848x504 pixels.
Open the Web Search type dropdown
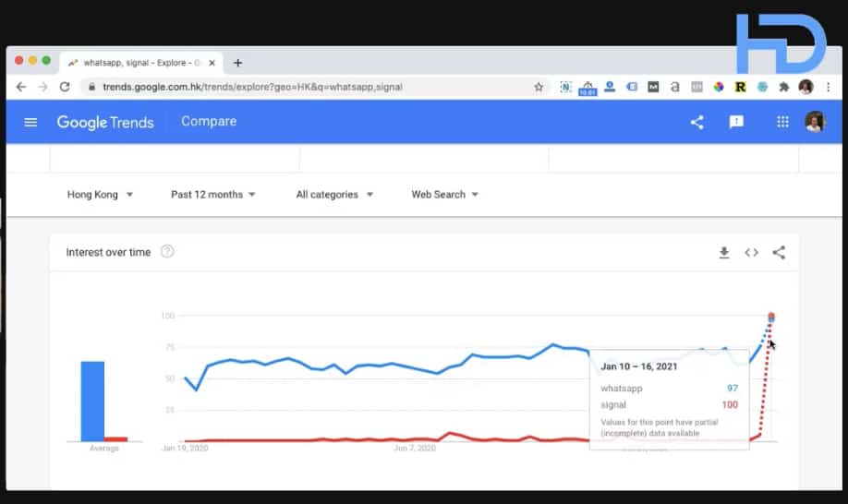tap(444, 195)
